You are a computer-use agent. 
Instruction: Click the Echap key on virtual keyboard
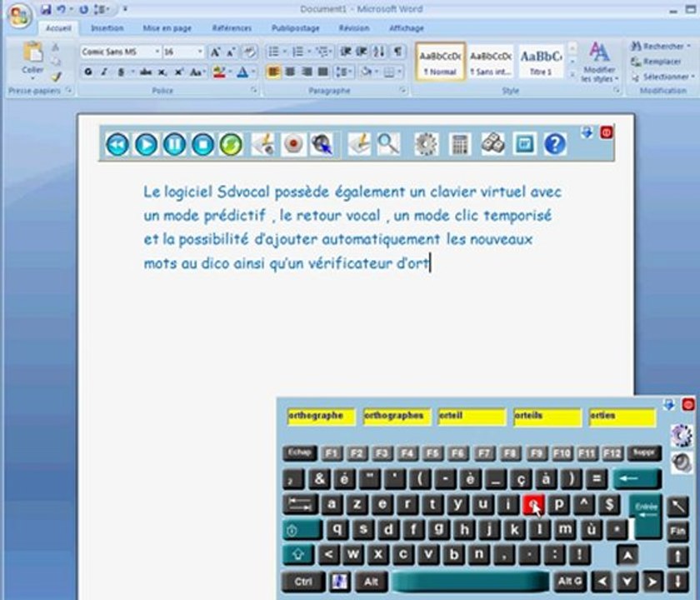(x=299, y=453)
